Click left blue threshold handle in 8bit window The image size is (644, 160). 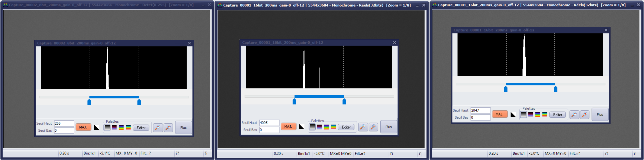tap(89, 102)
